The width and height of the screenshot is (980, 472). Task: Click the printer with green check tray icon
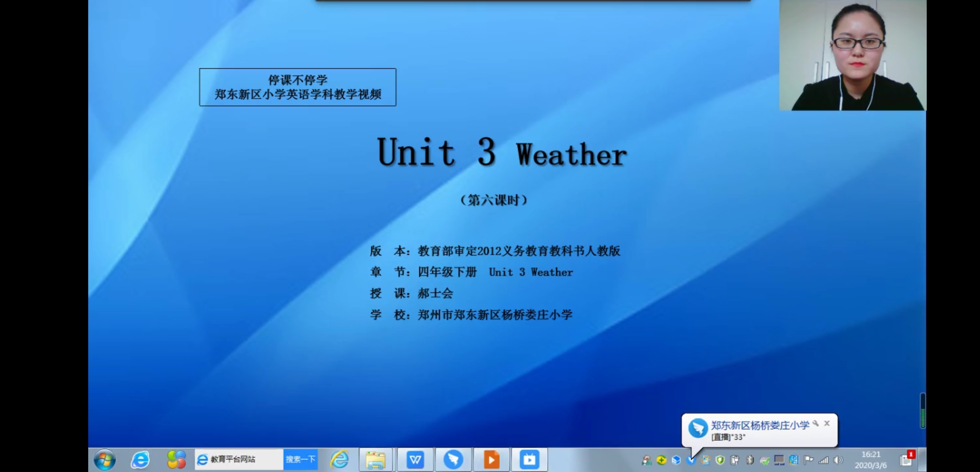[764, 460]
